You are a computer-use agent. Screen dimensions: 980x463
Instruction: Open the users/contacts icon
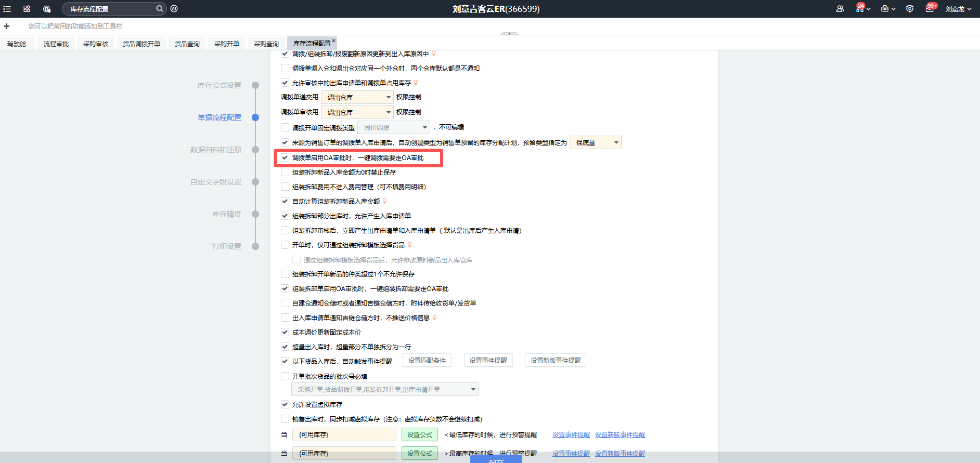[x=840, y=9]
